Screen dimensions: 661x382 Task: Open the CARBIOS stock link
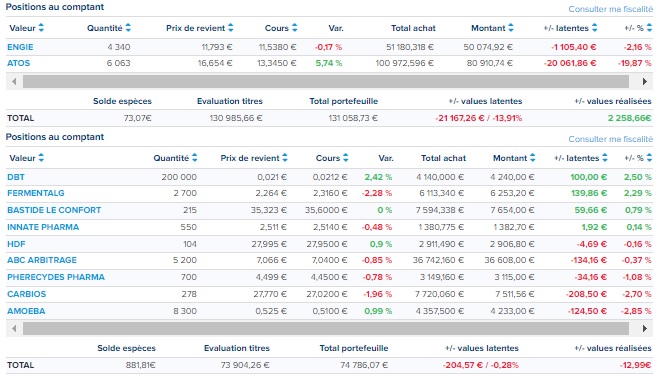[x=27, y=294]
